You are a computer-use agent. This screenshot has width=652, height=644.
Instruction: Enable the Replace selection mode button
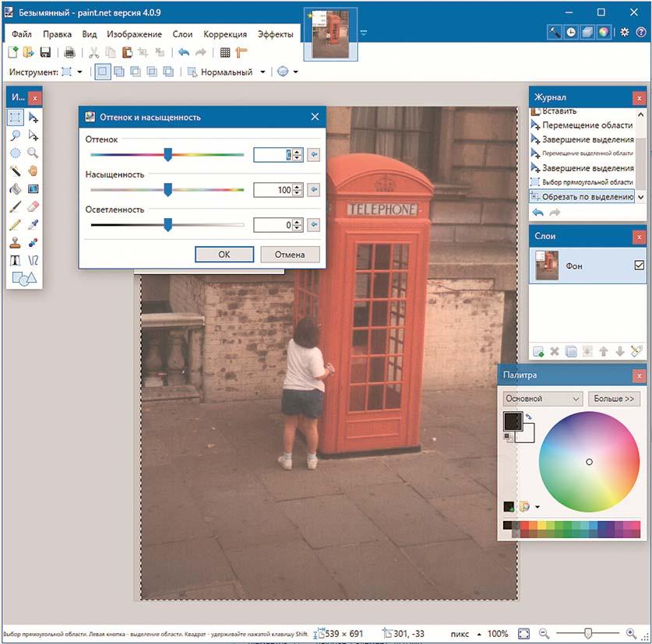[x=102, y=72]
